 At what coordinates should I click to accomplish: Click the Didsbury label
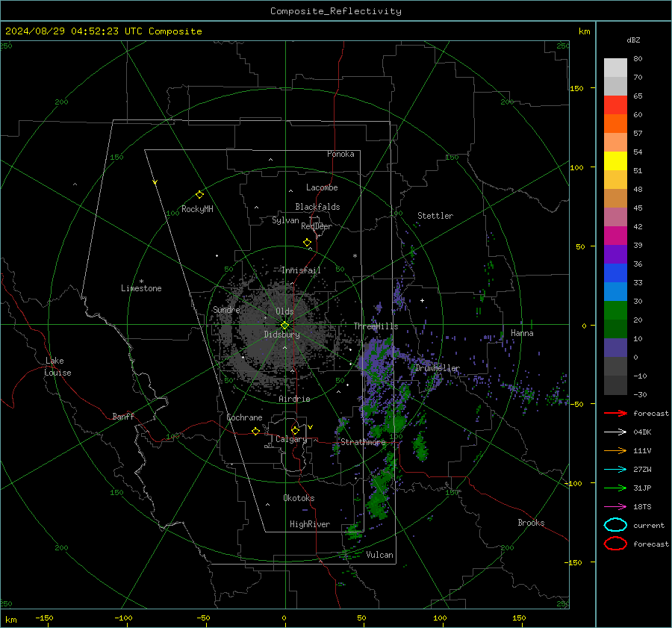pos(281,335)
